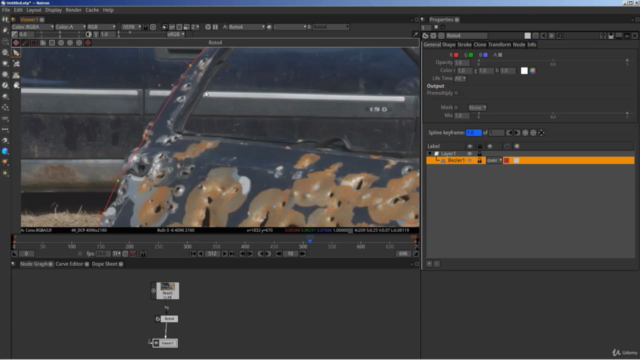Toggle feather link button in the Roto toolbar
This screenshot has height=360, width=640.
pos(25,42)
